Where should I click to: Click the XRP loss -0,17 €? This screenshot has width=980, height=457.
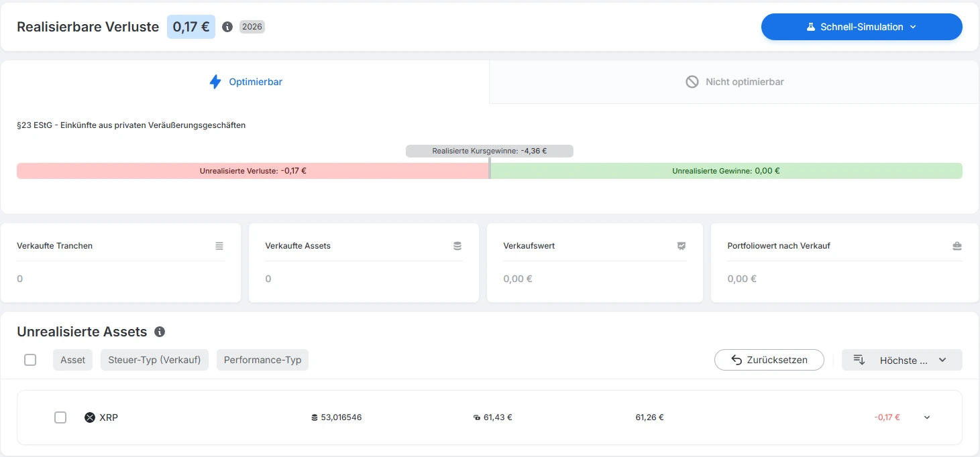coord(887,417)
